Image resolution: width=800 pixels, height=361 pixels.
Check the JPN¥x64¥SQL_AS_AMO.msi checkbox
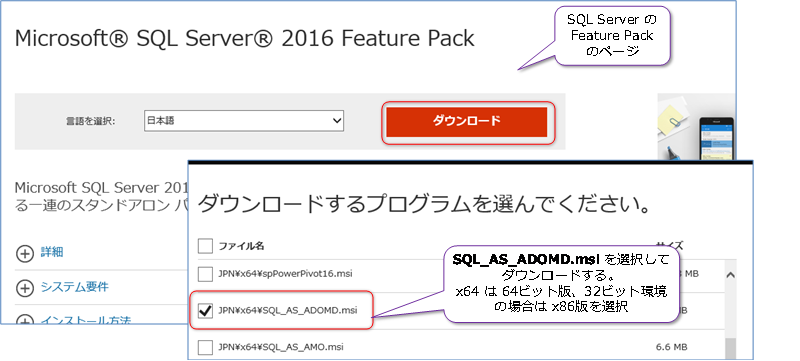point(205,347)
